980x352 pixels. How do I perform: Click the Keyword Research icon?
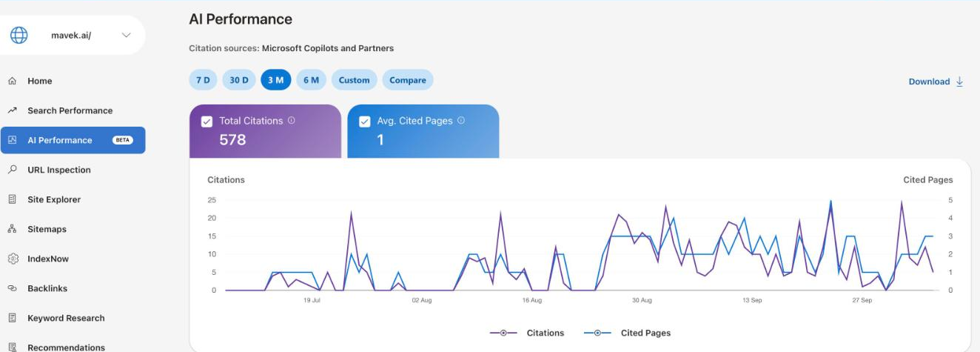point(12,318)
